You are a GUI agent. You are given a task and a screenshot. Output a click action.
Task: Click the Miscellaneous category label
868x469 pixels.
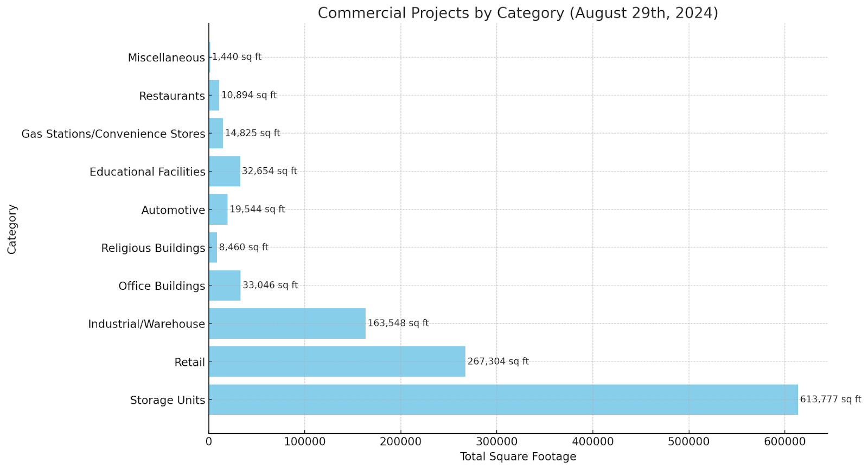(x=166, y=58)
